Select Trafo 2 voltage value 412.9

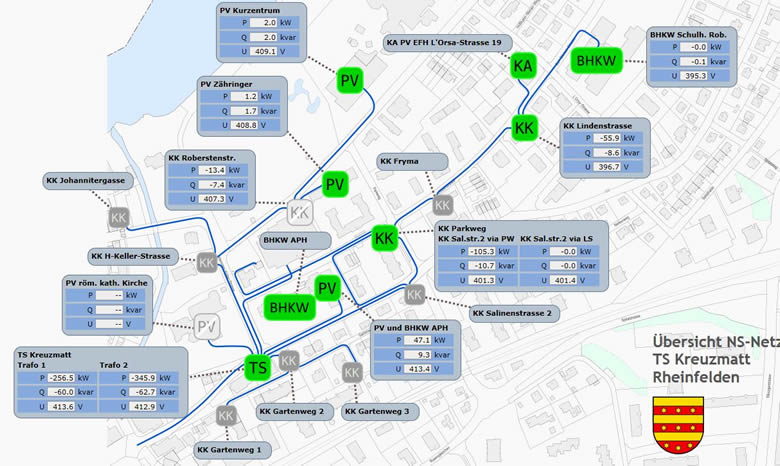pos(143,407)
